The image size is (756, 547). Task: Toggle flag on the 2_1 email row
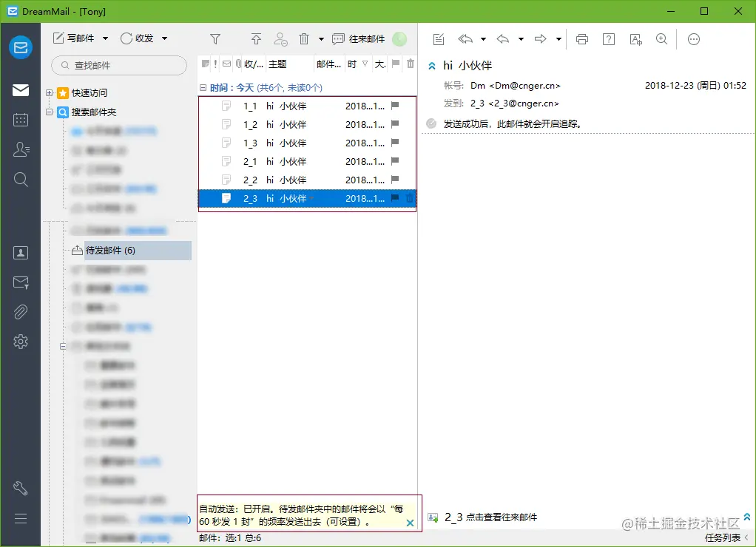click(395, 161)
